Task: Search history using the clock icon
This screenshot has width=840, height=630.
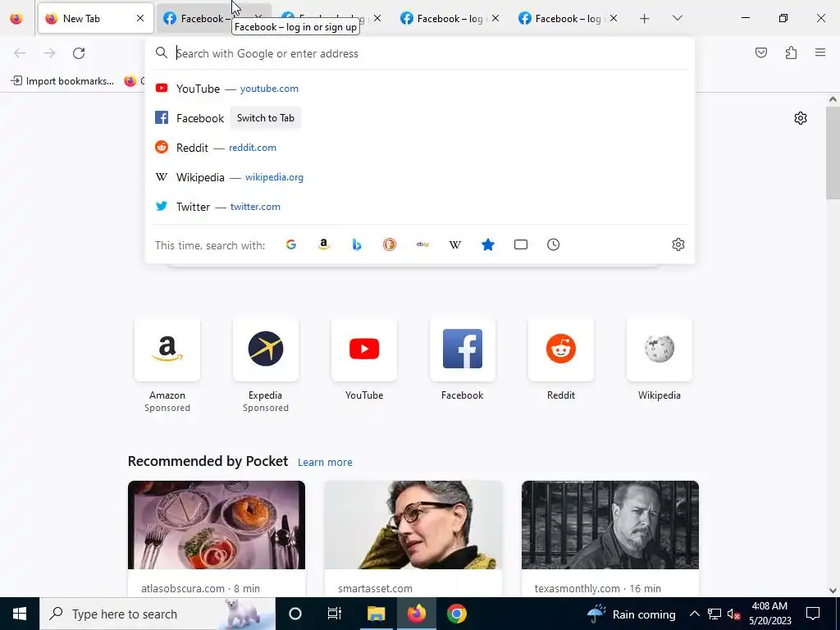Action: (x=554, y=244)
